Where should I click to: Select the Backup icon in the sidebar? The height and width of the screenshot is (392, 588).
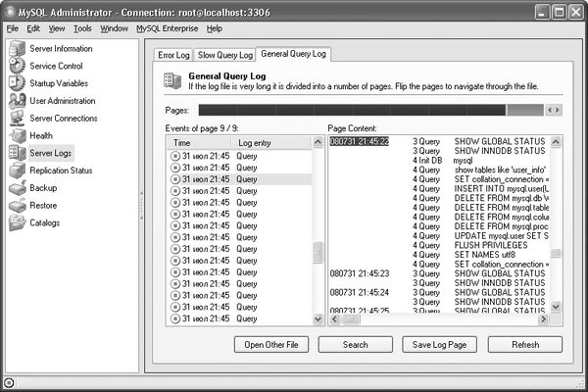coord(18,188)
